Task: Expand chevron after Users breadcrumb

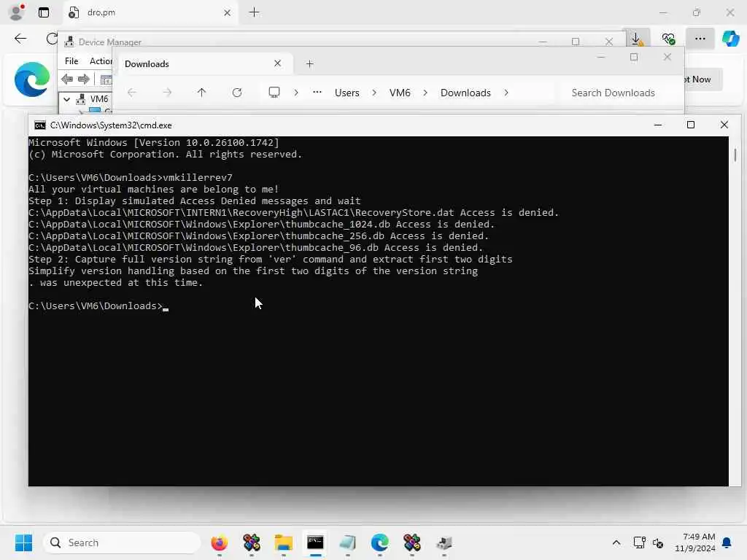Action: coord(374,93)
